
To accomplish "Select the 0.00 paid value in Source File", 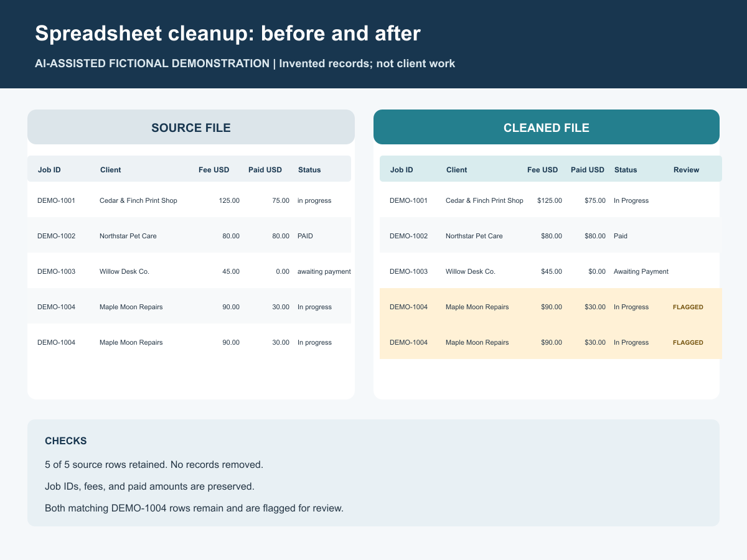I will coord(283,271).
